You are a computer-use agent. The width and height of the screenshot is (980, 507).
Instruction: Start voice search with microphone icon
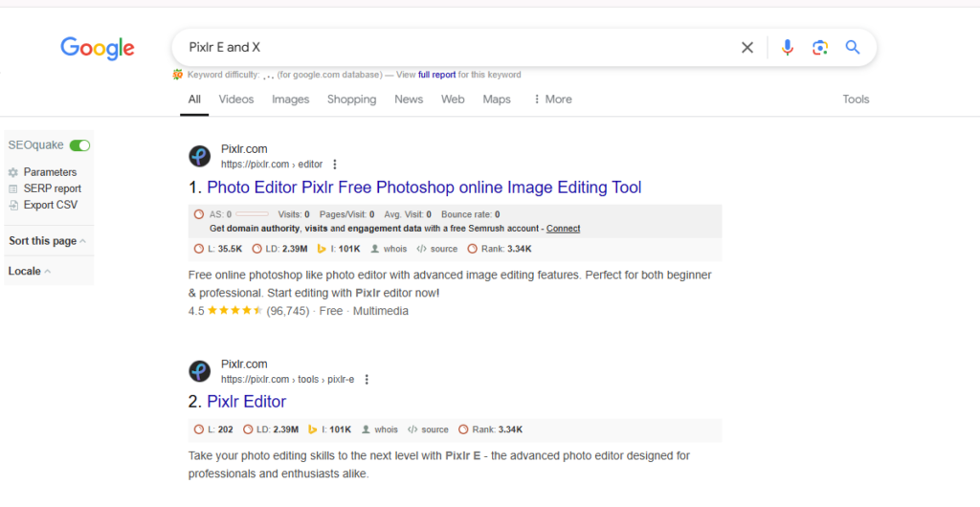click(x=788, y=48)
